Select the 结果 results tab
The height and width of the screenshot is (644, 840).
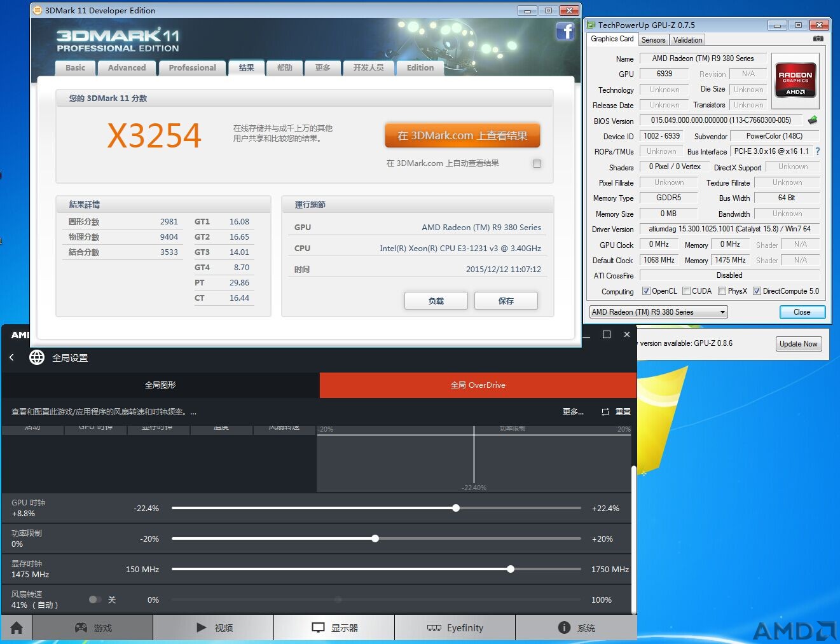[247, 68]
